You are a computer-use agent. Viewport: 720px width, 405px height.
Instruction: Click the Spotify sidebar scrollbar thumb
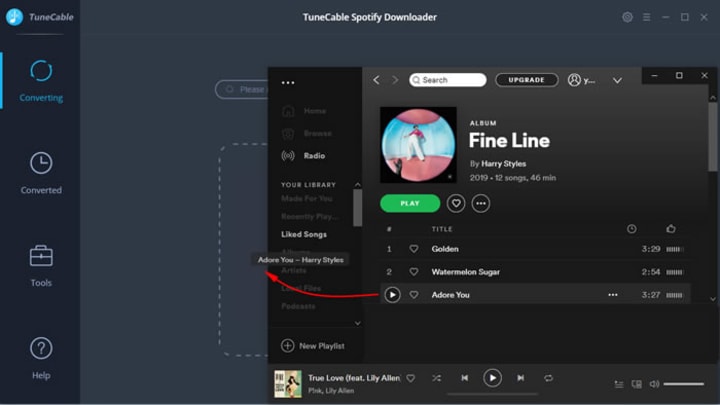(x=357, y=208)
